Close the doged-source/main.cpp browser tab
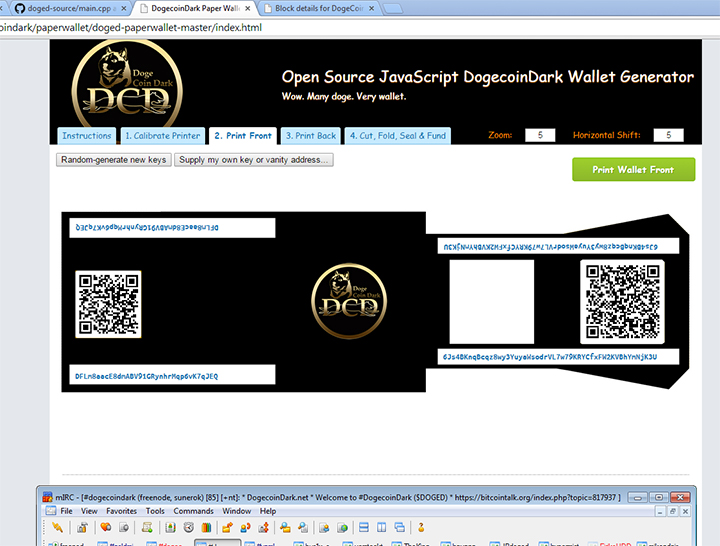 (124, 8)
